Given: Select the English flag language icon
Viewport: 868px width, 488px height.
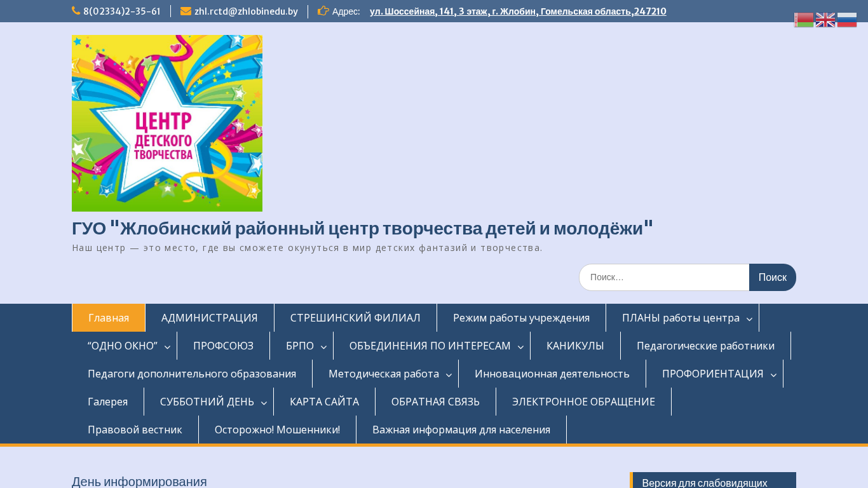Looking at the screenshot, I should pyautogui.click(x=825, y=20).
